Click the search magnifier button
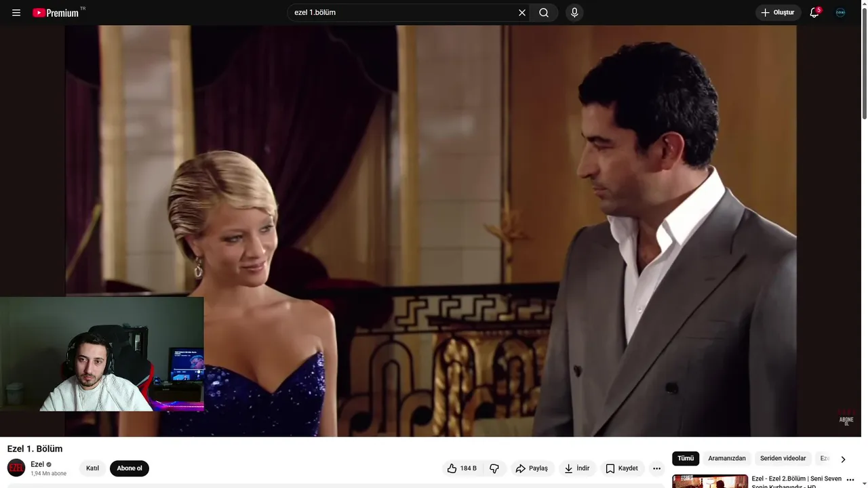 [x=544, y=13]
